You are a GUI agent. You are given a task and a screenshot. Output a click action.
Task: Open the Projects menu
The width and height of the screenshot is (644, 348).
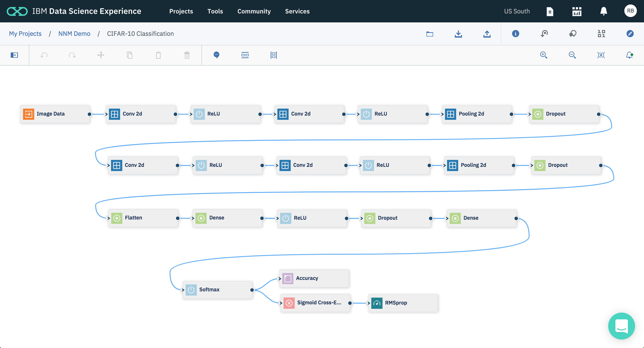tap(181, 11)
